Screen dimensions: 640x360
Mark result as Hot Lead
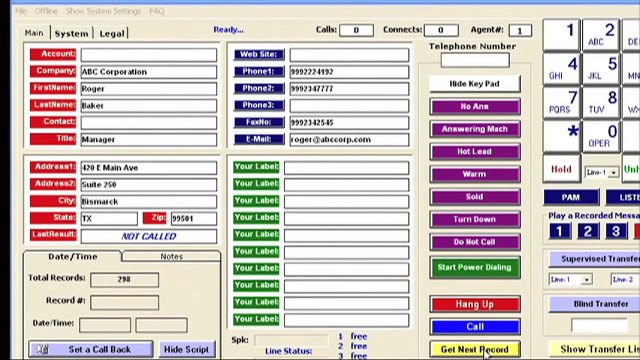pyautogui.click(x=475, y=152)
